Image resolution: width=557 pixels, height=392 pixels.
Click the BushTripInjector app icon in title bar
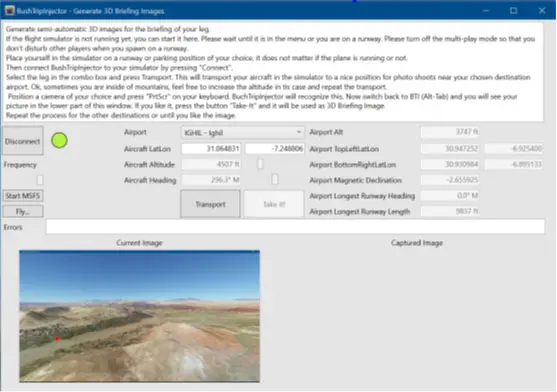coord(10,11)
